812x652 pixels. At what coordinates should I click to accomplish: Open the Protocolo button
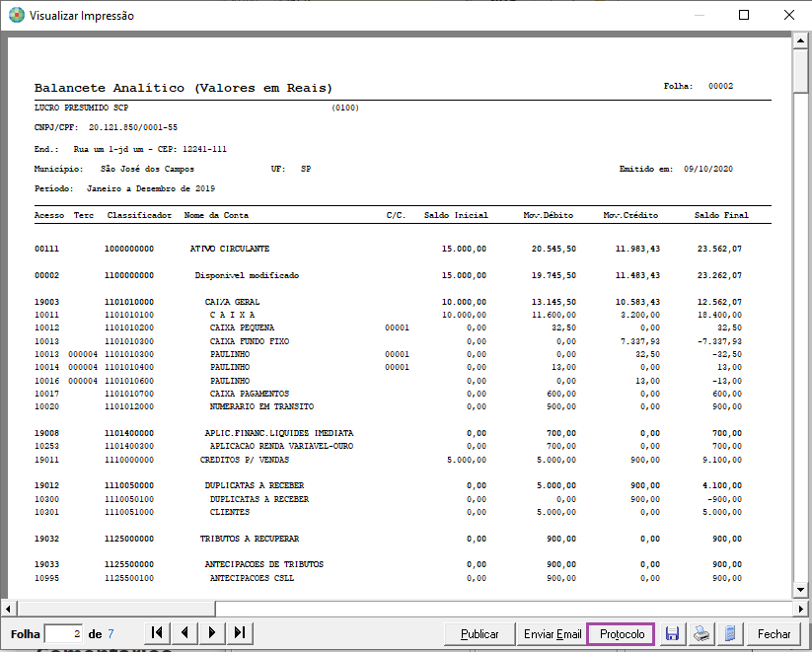[x=622, y=634]
